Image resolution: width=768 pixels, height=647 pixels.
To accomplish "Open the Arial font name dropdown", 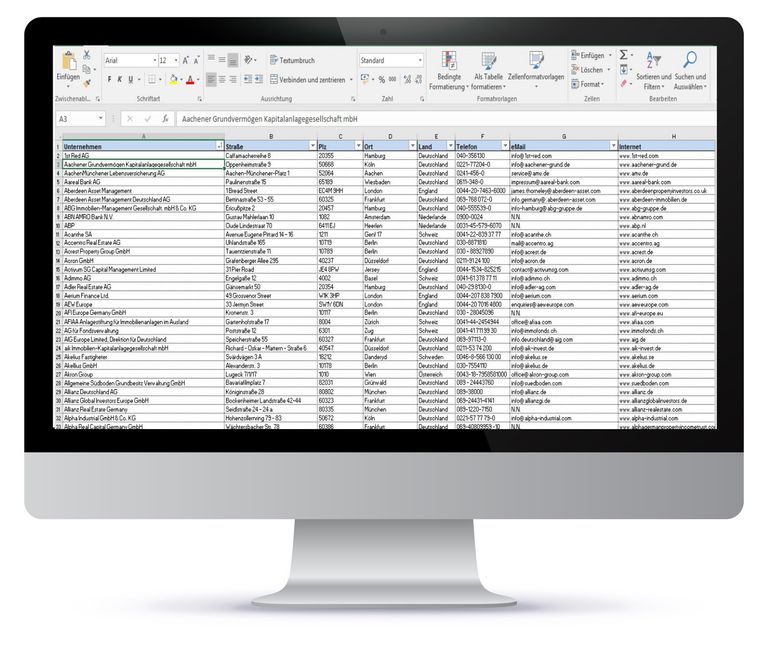I will (x=155, y=60).
